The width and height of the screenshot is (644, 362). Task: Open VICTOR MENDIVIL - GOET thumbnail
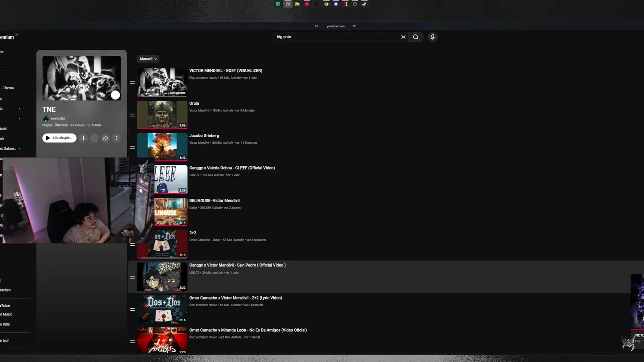click(x=162, y=82)
